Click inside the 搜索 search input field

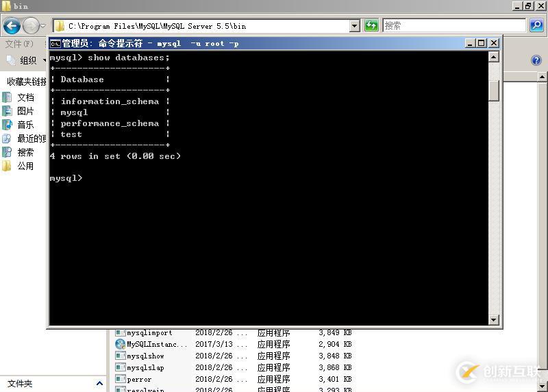click(452, 26)
